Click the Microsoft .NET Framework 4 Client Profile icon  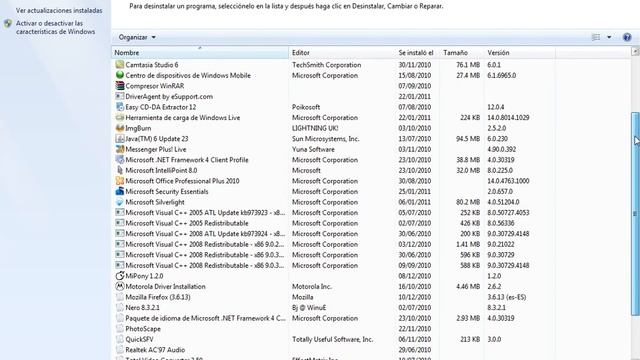(x=120, y=160)
